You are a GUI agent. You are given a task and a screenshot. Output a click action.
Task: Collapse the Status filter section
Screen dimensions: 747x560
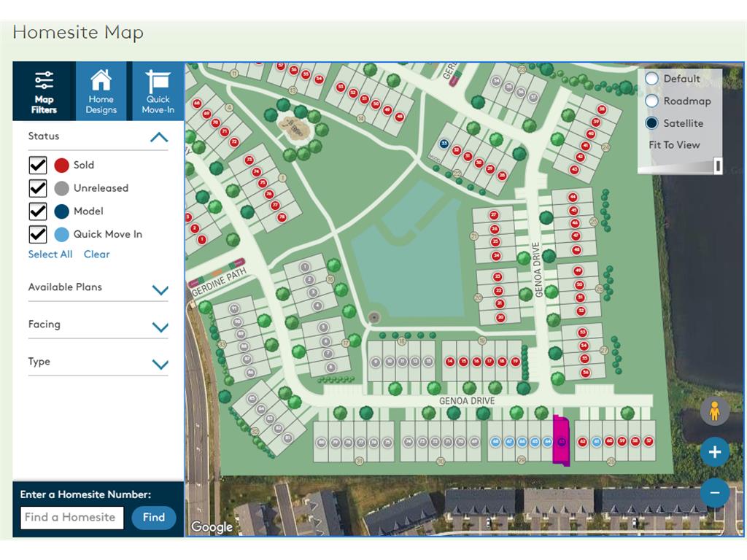159,138
